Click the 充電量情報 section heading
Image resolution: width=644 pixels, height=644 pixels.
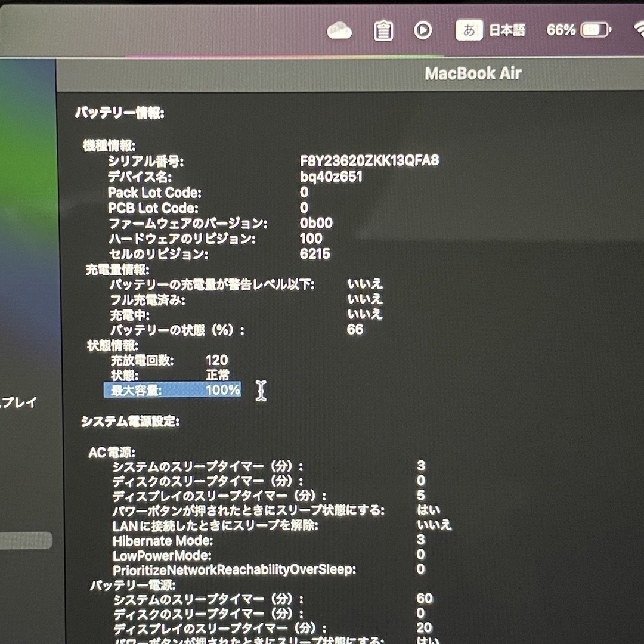tap(117, 270)
